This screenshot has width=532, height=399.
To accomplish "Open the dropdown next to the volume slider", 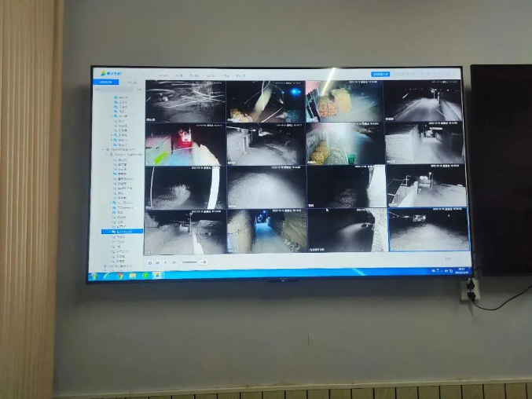I will [203, 262].
